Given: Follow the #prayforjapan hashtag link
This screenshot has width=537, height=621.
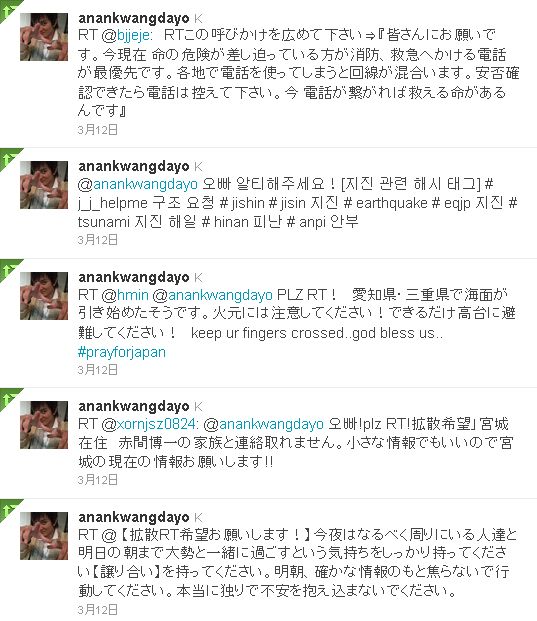Looking at the screenshot, I should point(122,352).
